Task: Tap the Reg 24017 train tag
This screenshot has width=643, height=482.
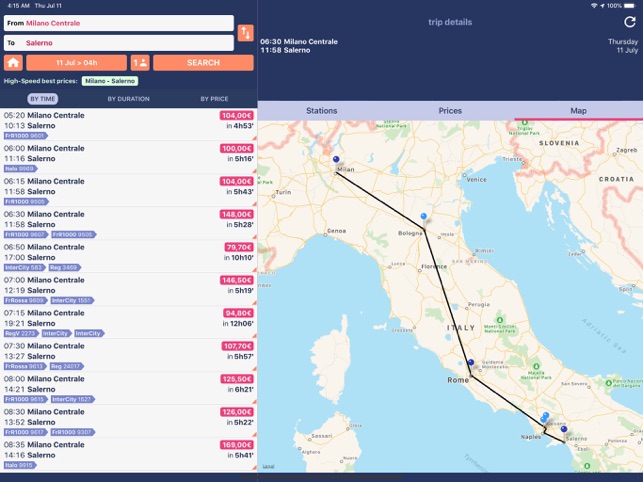Action: coord(66,366)
